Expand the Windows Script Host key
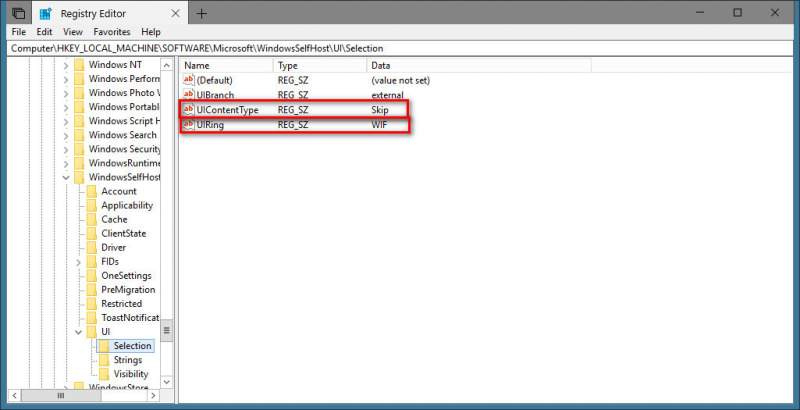This screenshot has height=410, width=800. tap(66, 121)
